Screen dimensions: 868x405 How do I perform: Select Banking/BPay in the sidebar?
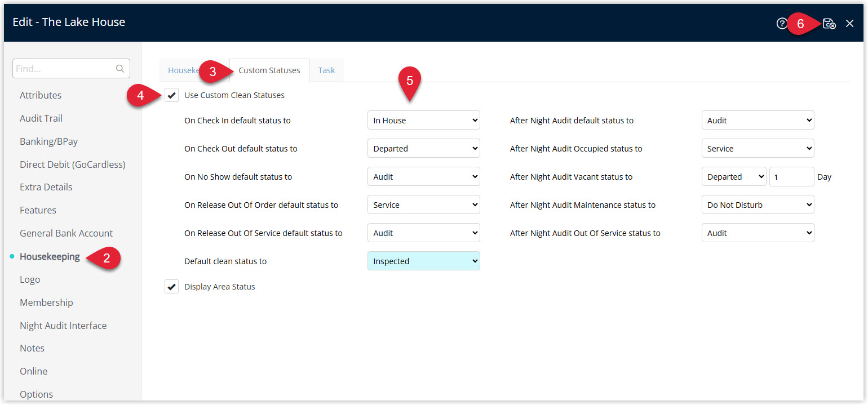point(48,141)
